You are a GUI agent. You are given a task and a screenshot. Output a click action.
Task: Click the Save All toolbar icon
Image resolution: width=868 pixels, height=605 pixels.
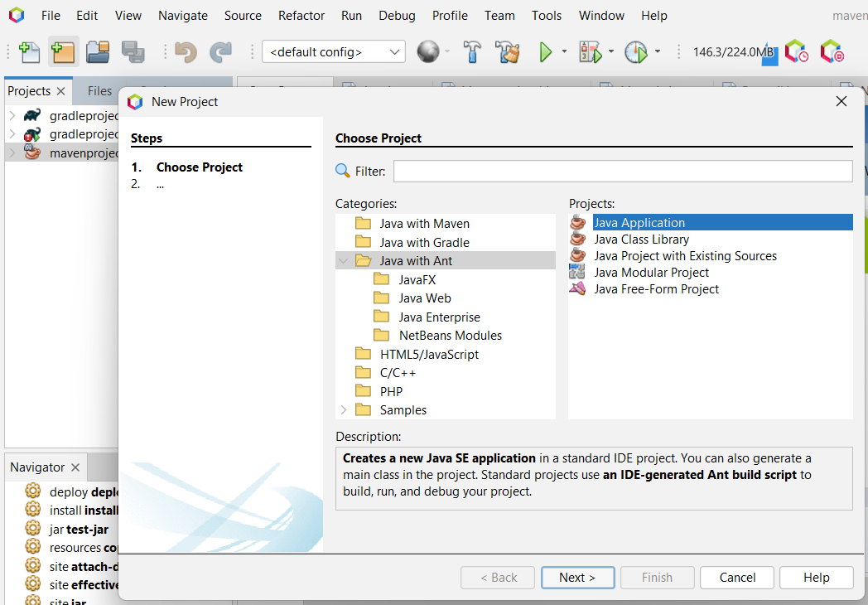133,52
